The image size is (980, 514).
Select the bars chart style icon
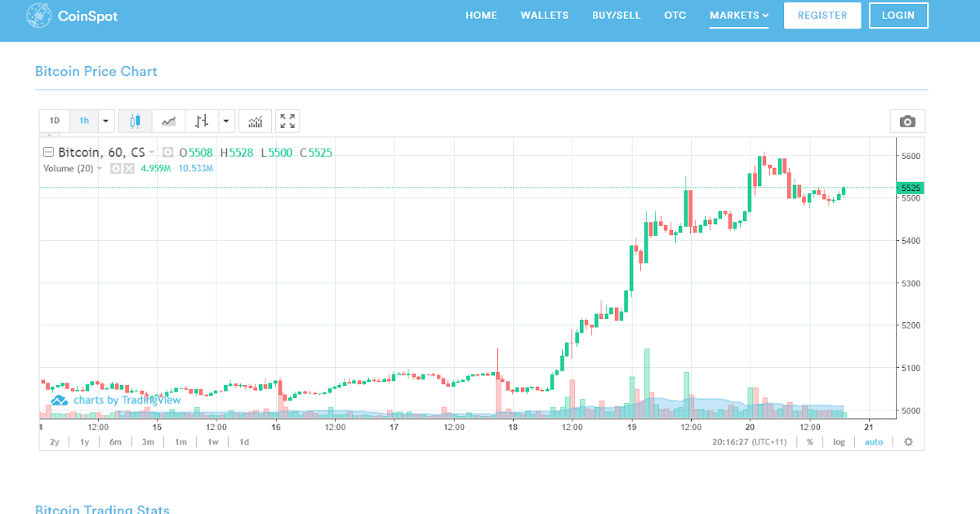point(201,122)
